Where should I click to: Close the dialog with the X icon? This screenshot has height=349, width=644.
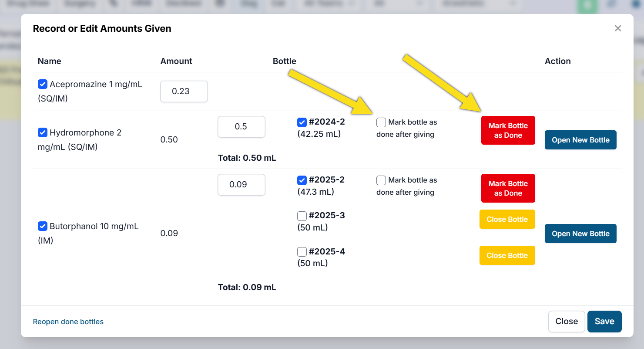point(617,28)
